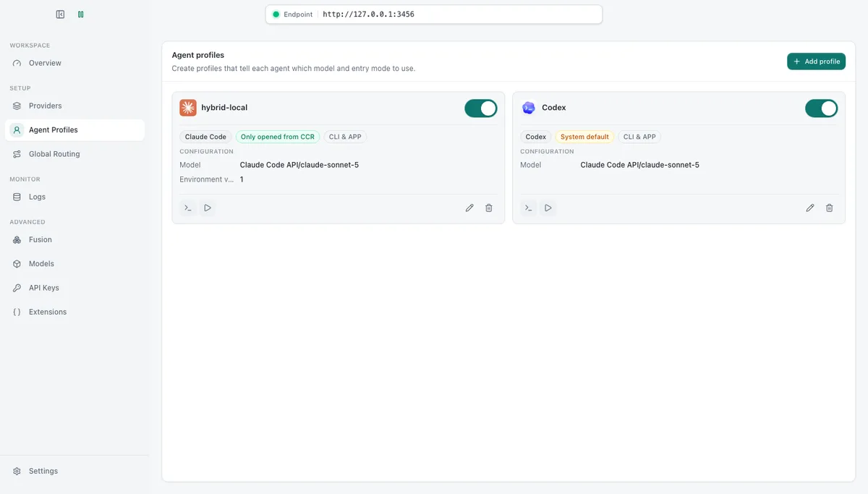
Task: Open the Models page
Action: click(75, 264)
